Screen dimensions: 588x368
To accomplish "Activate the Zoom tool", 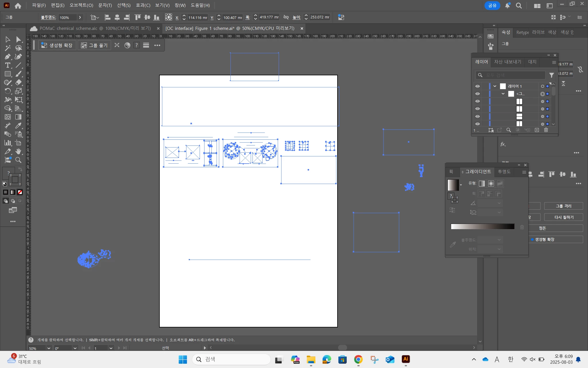I will pyautogui.click(x=18, y=160).
